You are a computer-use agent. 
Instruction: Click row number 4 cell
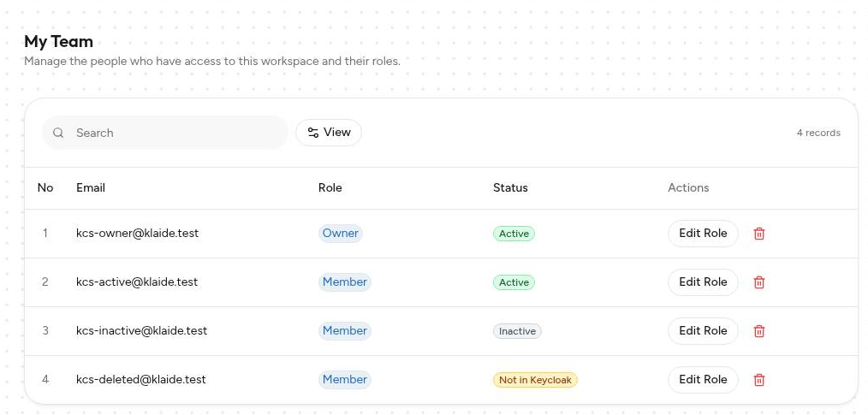pyautogui.click(x=45, y=380)
